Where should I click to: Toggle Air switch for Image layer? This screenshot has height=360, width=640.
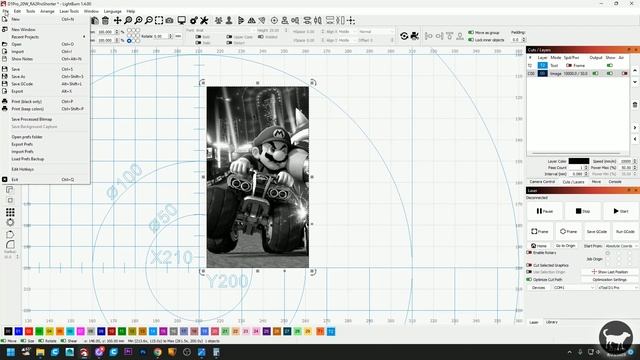click(x=624, y=73)
